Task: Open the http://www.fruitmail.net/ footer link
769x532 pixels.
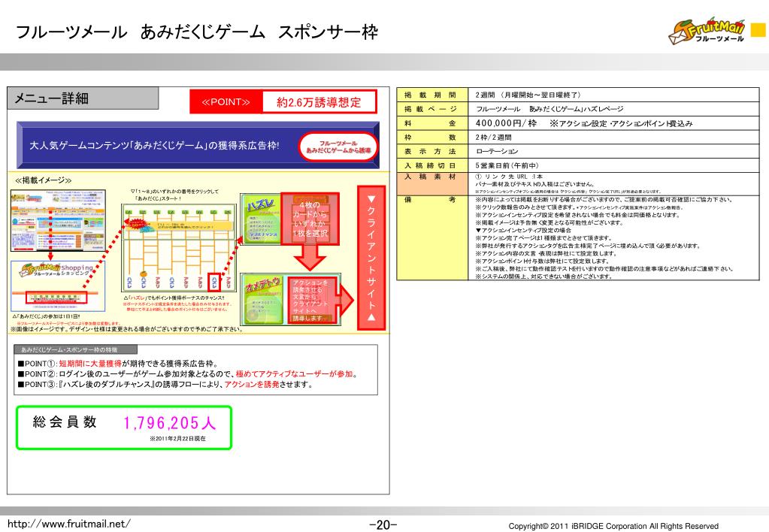Action: click(x=69, y=524)
